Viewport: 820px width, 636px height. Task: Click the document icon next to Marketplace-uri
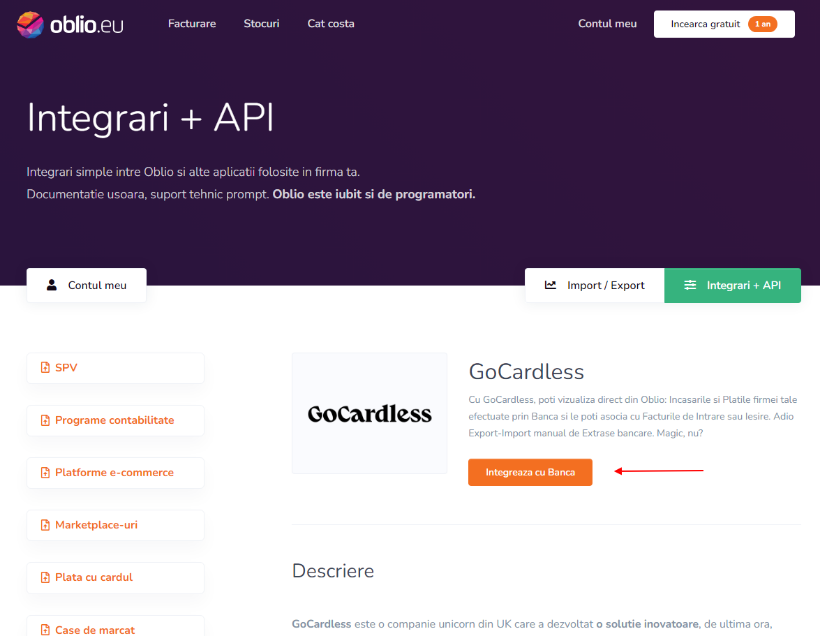(x=45, y=525)
